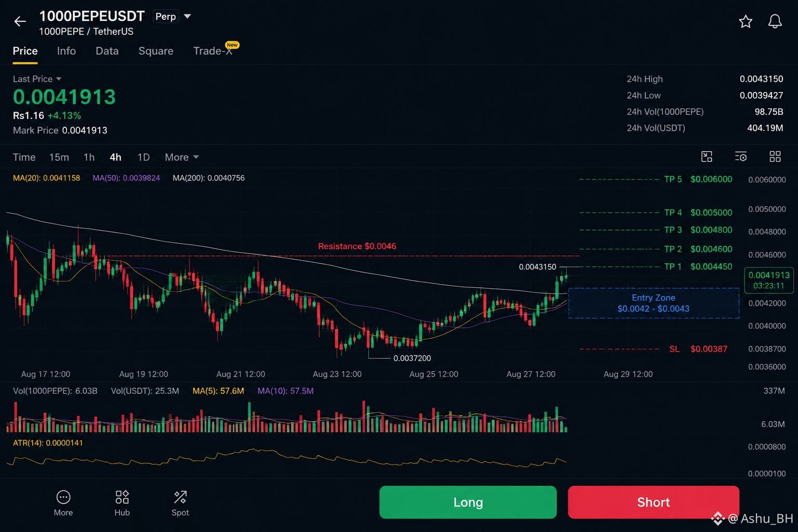Select the 1D timeframe
The width and height of the screenshot is (798, 532).
(x=143, y=157)
